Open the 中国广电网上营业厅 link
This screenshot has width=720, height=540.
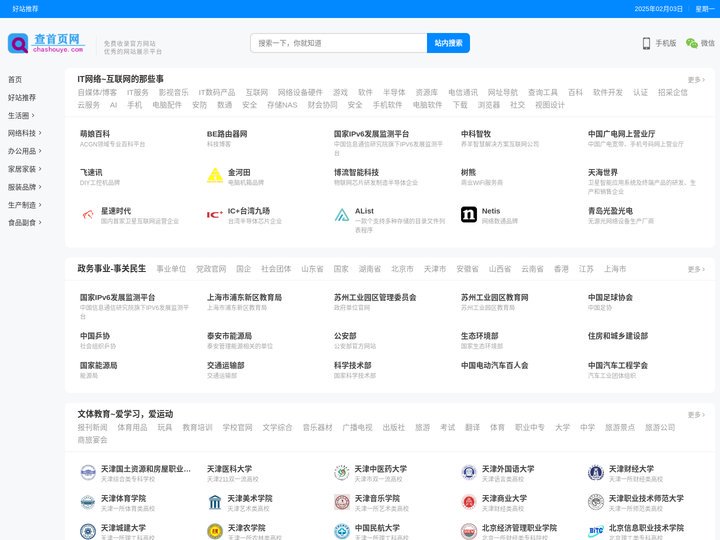pyautogui.click(x=621, y=134)
